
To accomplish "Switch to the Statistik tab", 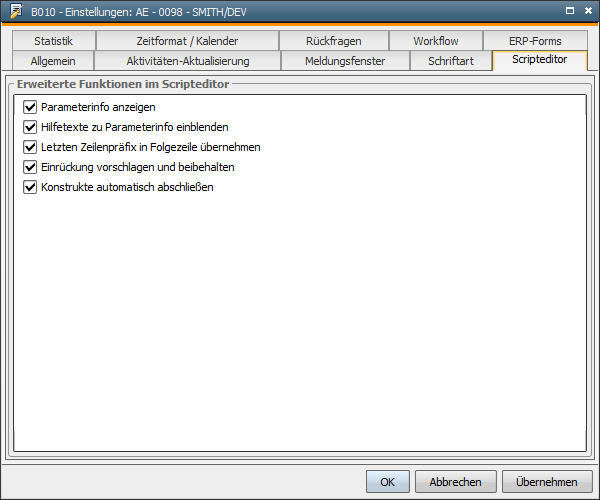I will tap(54, 41).
